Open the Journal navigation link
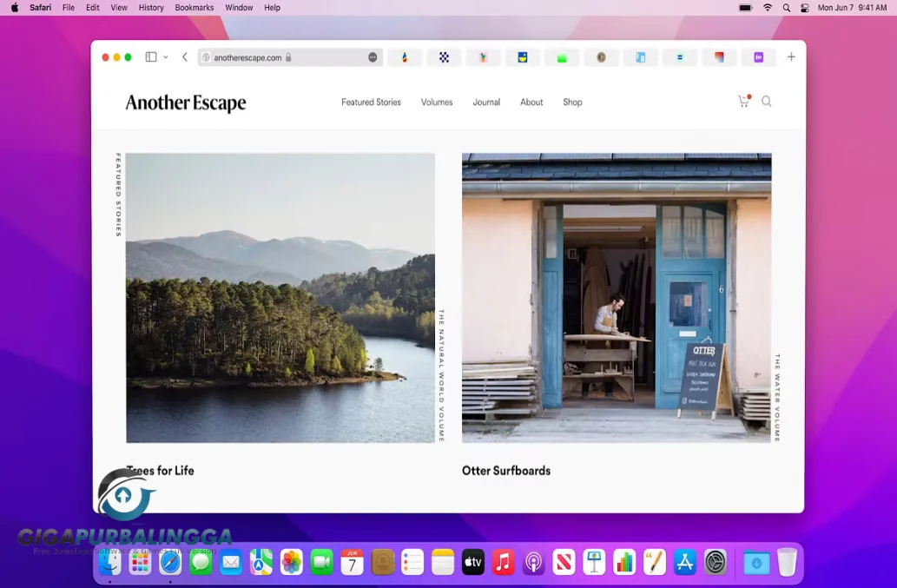 coord(486,102)
